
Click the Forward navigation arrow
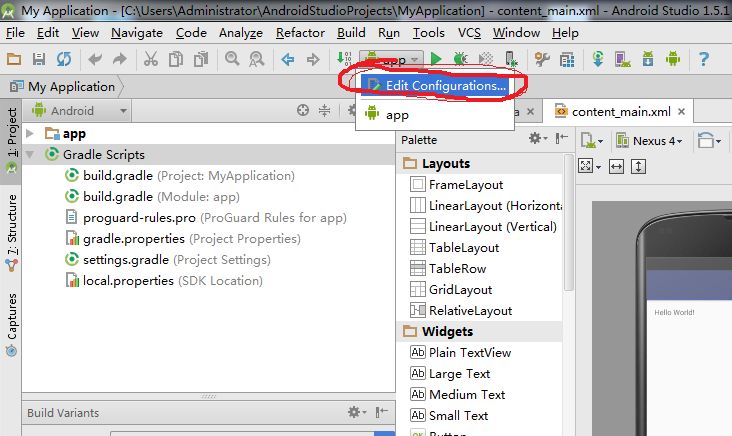point(313,59)
